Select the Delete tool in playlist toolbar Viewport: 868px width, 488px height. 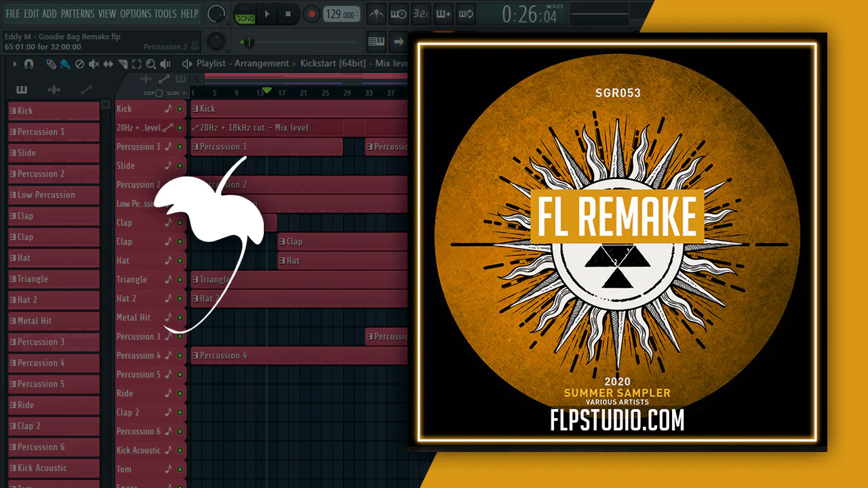[79, 64]
